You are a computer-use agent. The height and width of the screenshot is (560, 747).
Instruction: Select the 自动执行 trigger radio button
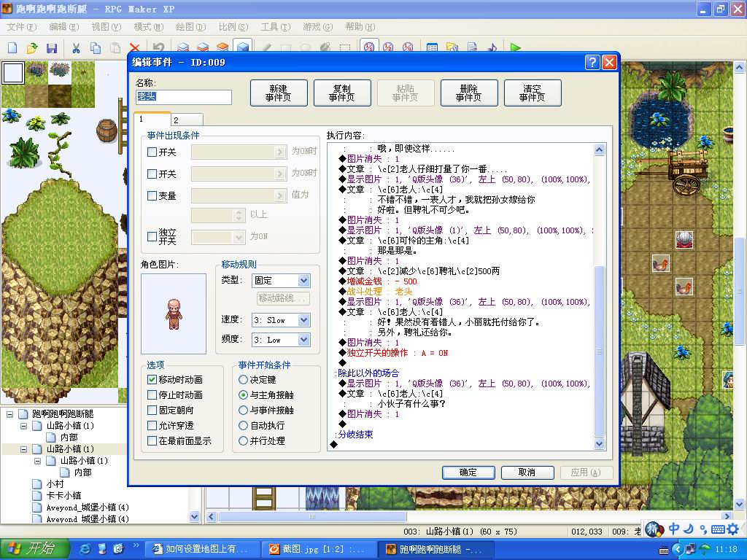pos(243,425)
